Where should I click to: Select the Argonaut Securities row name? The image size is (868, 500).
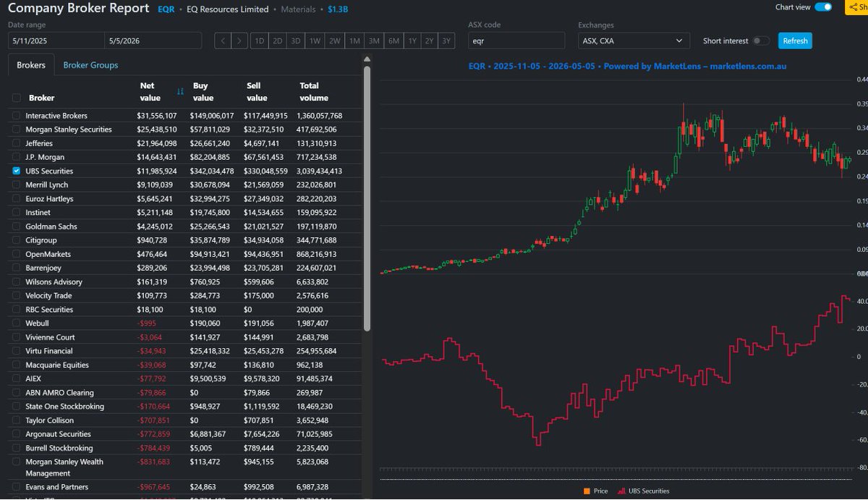point(58,434)
